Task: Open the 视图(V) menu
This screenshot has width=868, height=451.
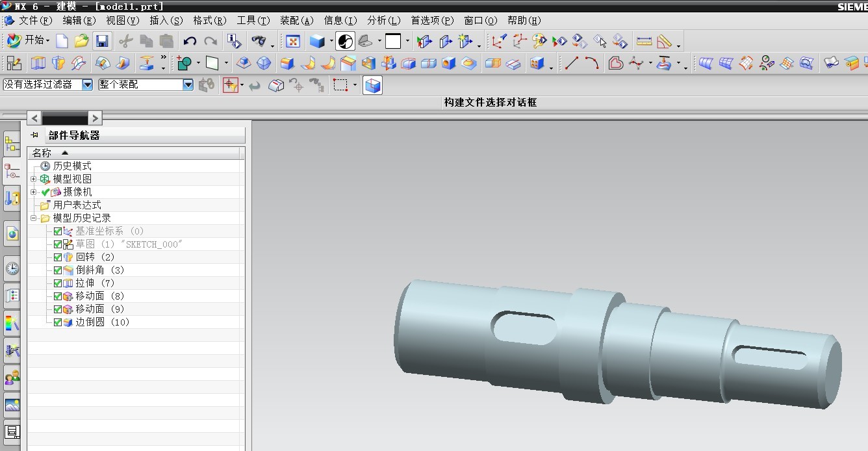Action: pos(123,21)
